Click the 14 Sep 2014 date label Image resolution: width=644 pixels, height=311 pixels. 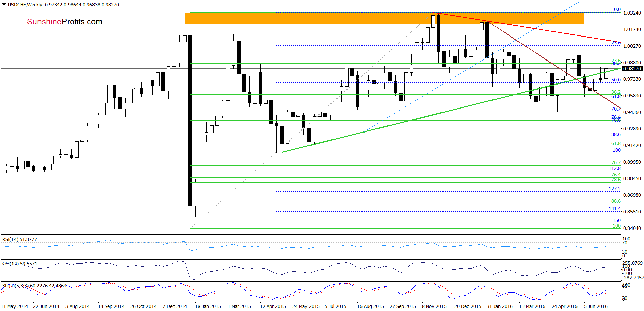(111, 306)
